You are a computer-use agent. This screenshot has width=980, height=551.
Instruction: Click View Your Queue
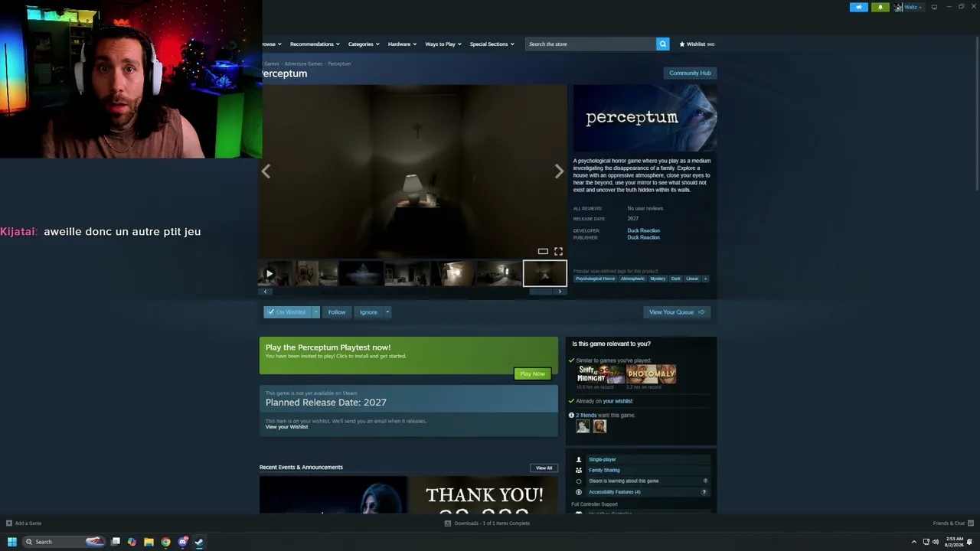[677, 312]
